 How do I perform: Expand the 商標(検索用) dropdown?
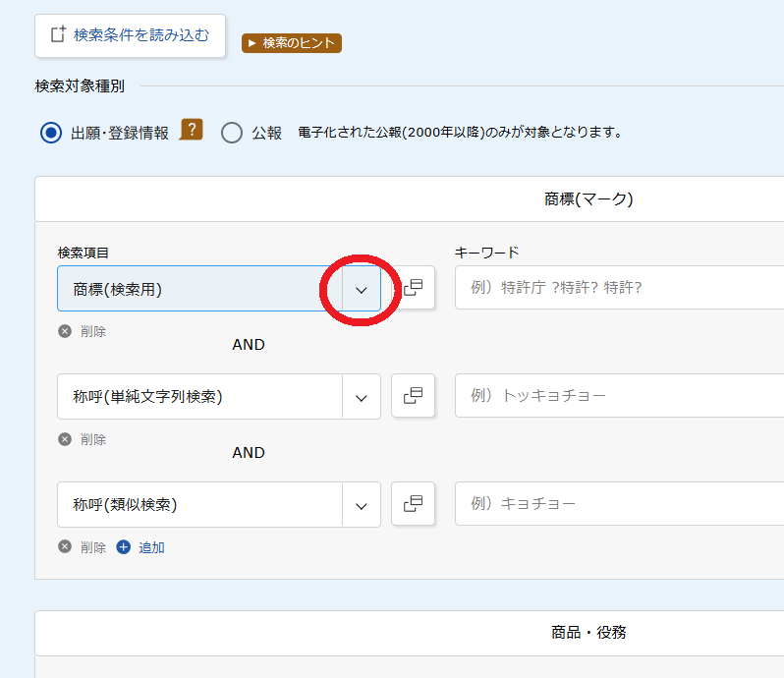[x=361, y=289]
